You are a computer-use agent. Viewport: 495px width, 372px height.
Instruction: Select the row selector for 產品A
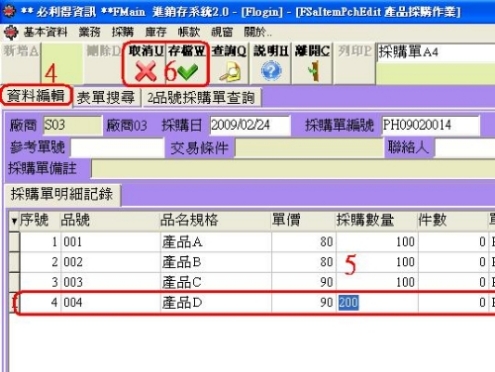coord(14,242)
